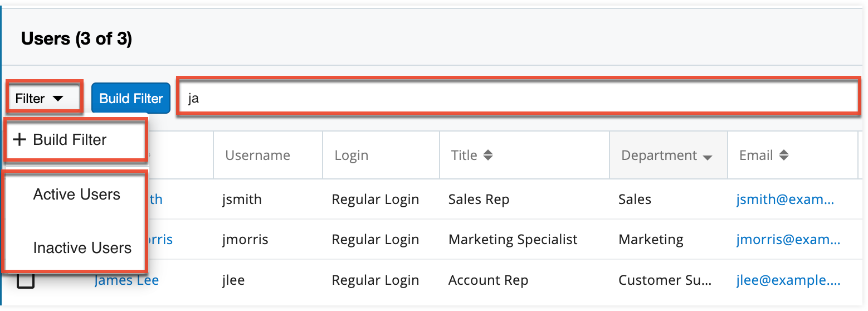Open the Filter dropdown
Screen dimensions: 868x311
pos(44,98)
